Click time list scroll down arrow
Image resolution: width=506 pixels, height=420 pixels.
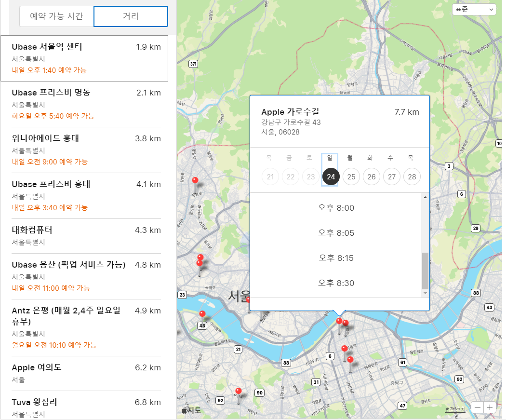pyautogui.click(x=426, y=293)
